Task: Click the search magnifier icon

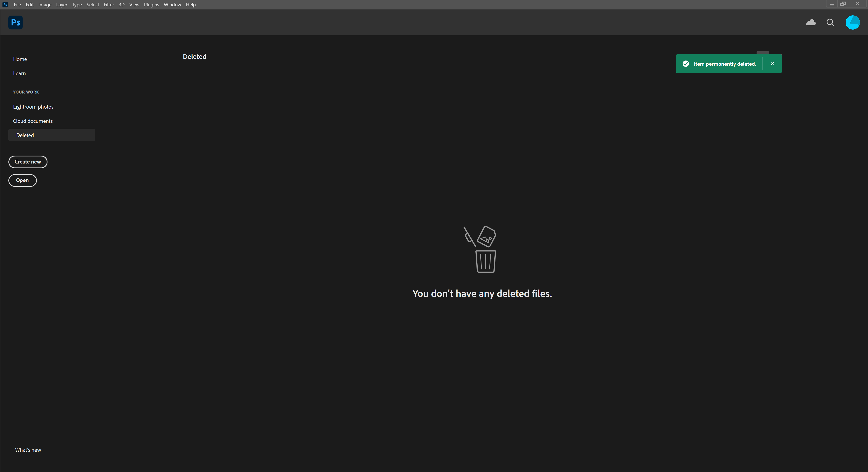Action: 830,23
